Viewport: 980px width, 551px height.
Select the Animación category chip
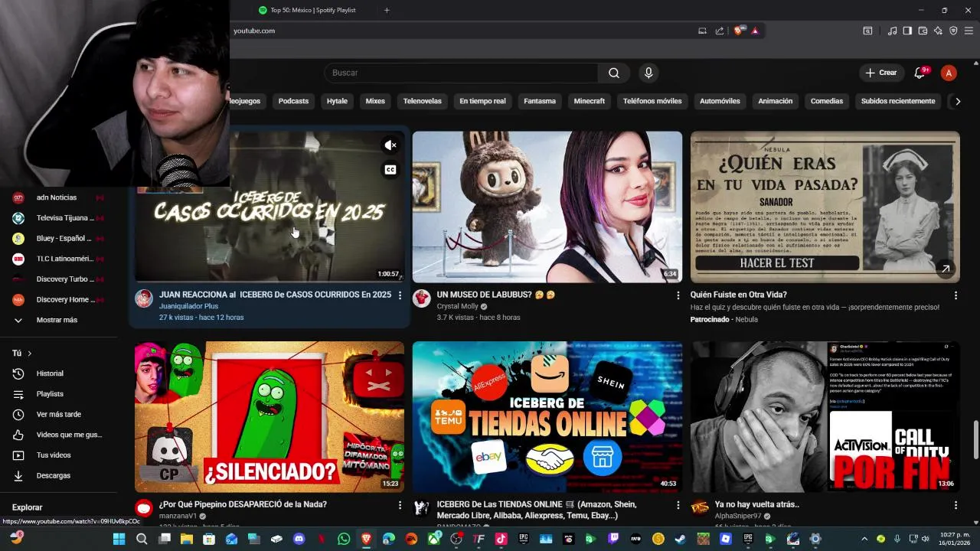click(x=776, y=101)
